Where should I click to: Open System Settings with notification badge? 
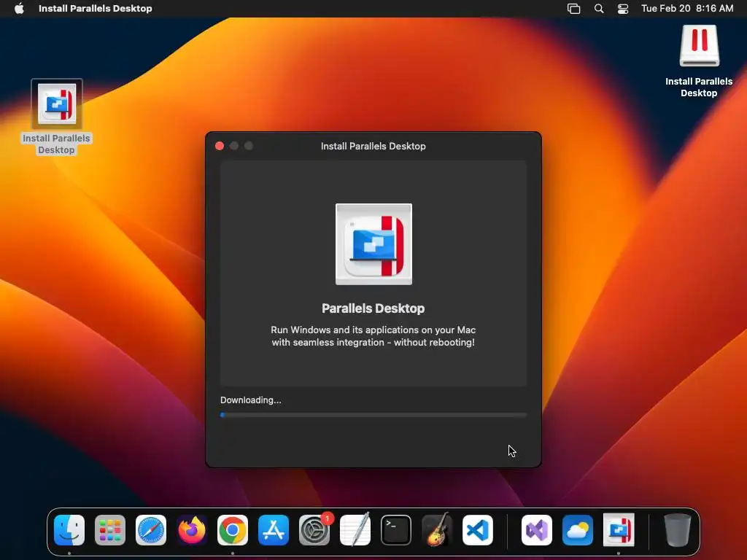pyautogui.click(x=314, y=530)
